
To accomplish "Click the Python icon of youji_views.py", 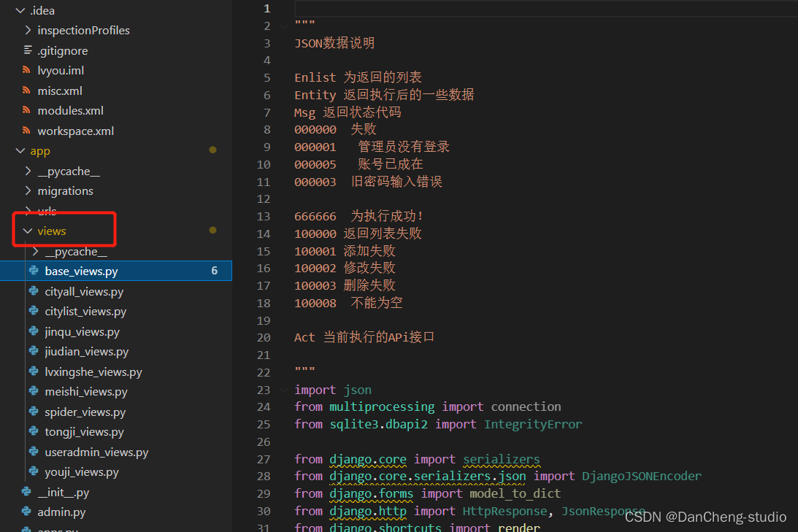I will click(34, 471).
